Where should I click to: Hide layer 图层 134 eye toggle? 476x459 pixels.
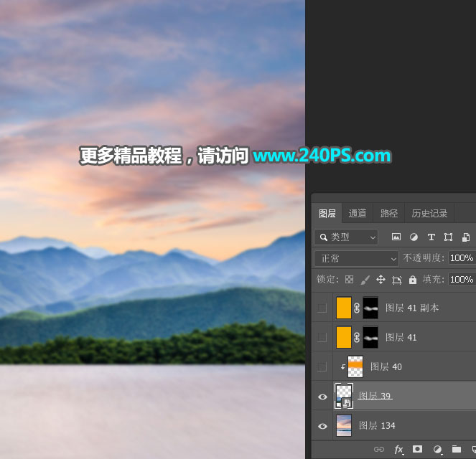322,426
